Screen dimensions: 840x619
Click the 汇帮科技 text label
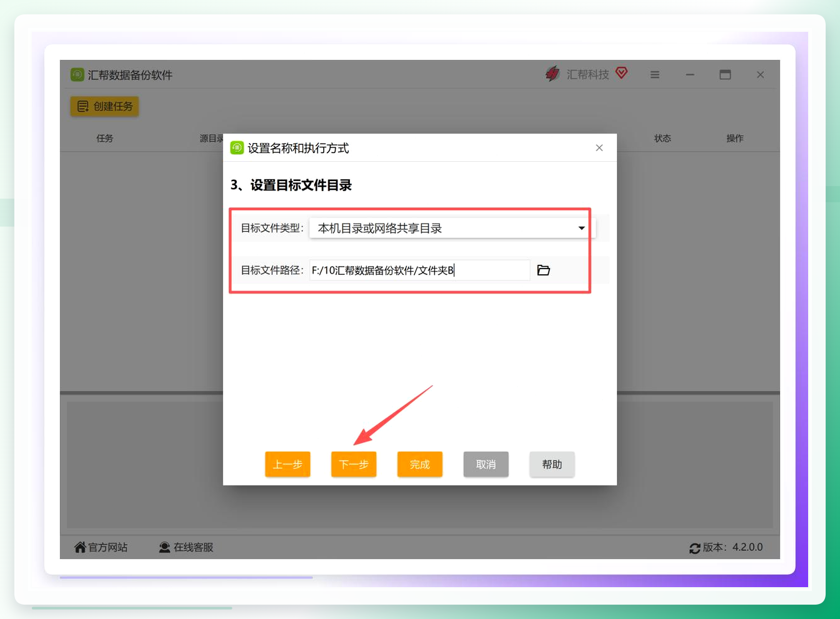(587, 74)
